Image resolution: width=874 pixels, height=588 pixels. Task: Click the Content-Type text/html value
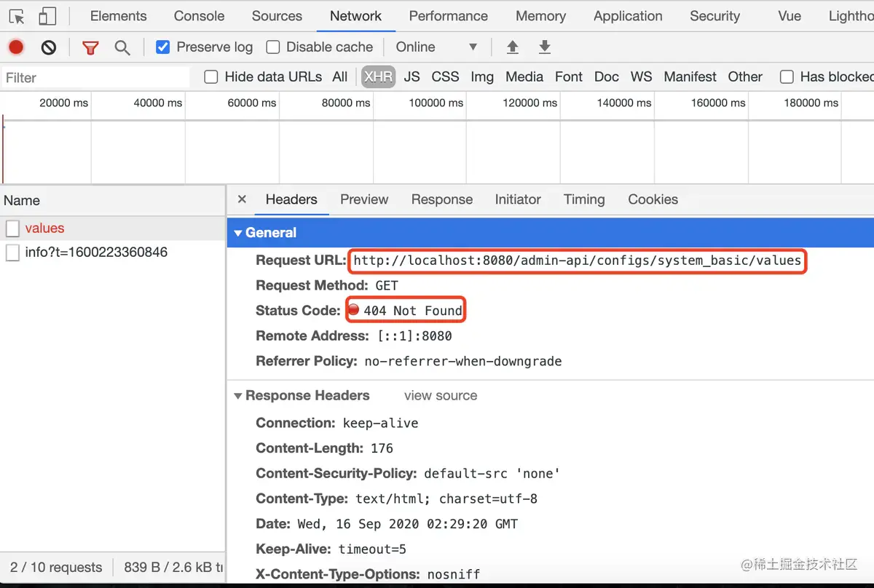pos(446,499)
